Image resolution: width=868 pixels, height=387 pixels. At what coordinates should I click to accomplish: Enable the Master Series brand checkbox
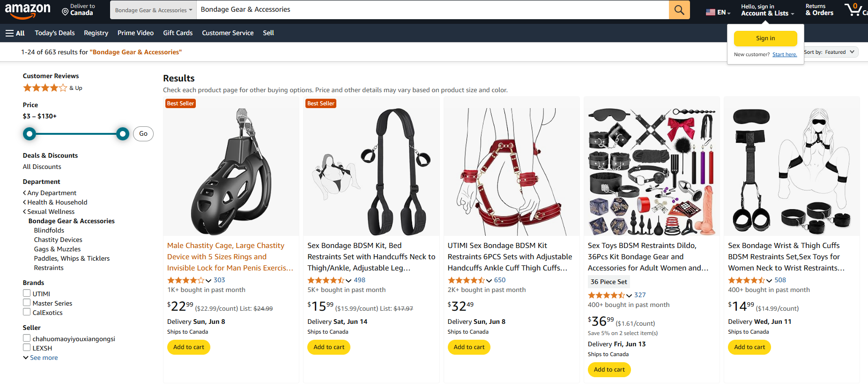(27, 302)
